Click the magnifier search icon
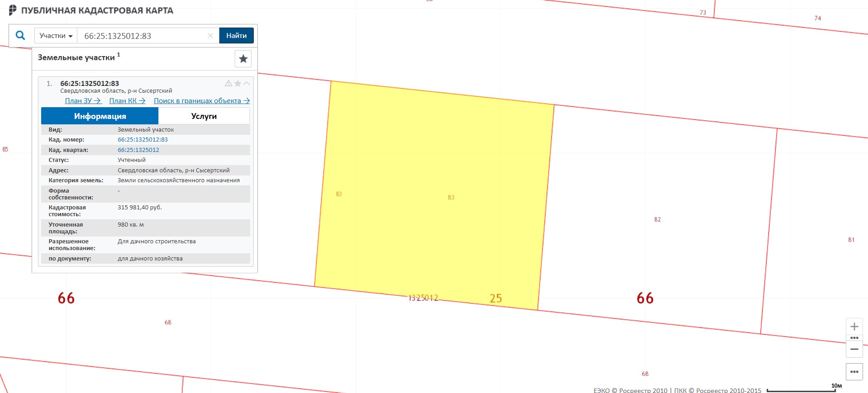The height and width of the screenshot is (393, 868). pyautogui.click(x=20, y=35)
